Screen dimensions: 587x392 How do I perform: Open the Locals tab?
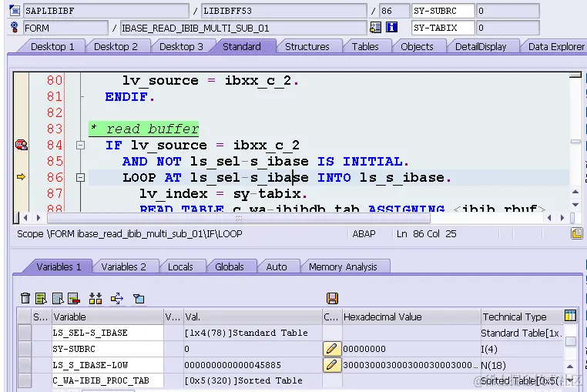(x=180, y=266)
